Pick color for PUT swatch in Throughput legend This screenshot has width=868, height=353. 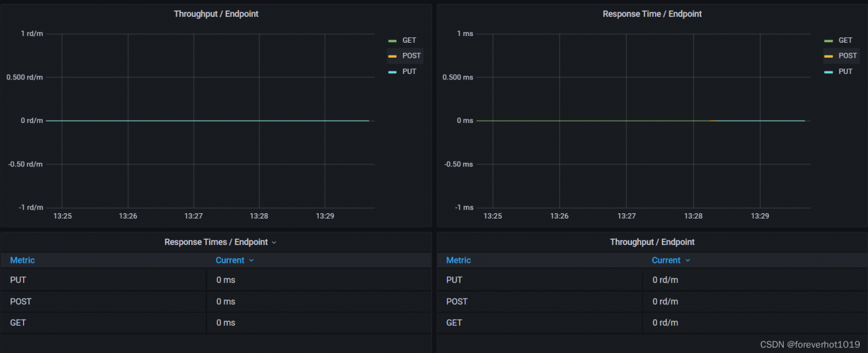392,72
